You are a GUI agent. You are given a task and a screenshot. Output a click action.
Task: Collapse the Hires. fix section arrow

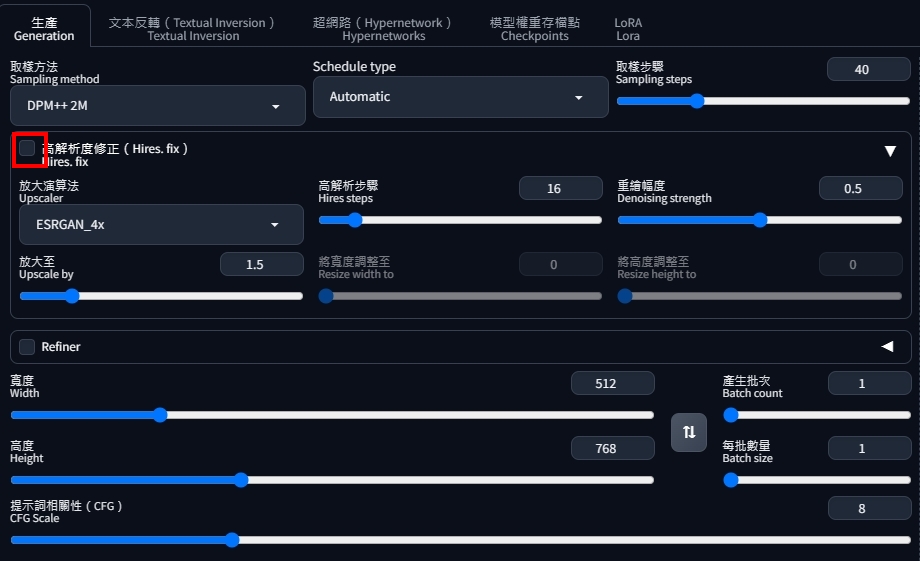pyautogui.click(x=890, y=151)
